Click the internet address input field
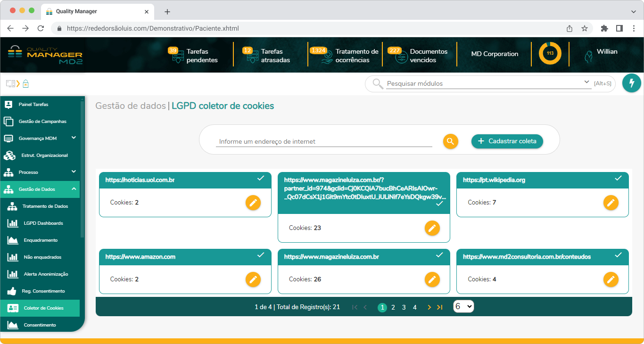Image resolution: width=644 pixels, height=344 pixels. click(324, 141)
